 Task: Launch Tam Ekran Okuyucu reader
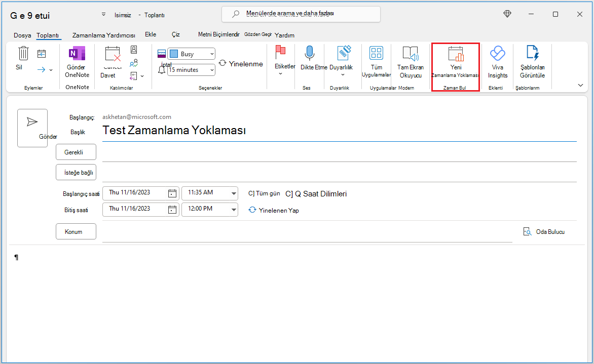tap(410, 62)
